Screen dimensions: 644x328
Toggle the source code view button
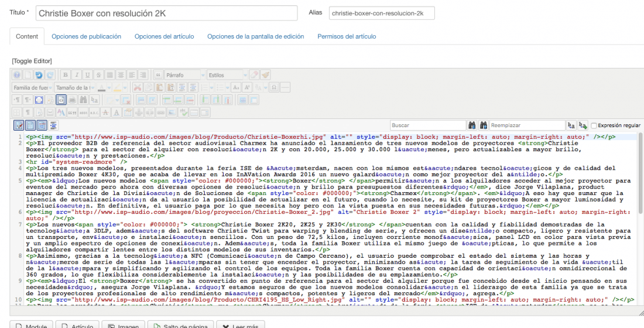[x=61, y=100]
